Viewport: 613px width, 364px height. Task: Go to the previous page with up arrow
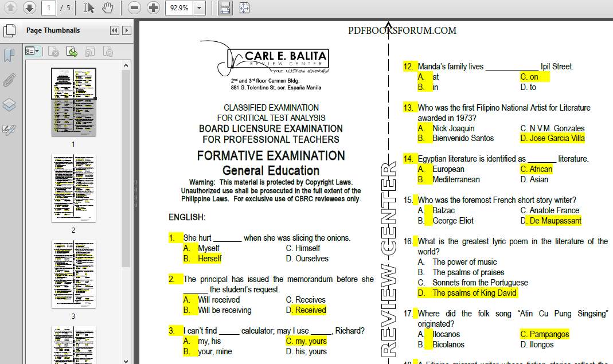click(x=10, y=8)
